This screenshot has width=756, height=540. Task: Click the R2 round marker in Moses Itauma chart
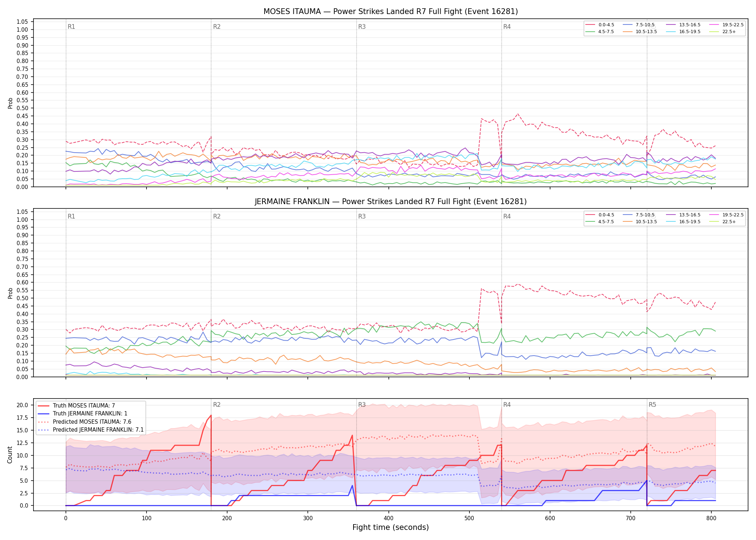(217, 27)
